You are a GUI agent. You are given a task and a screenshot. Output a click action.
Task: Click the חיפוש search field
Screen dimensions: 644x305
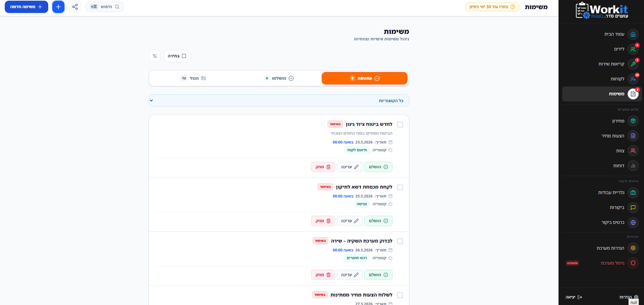[105, 7]
